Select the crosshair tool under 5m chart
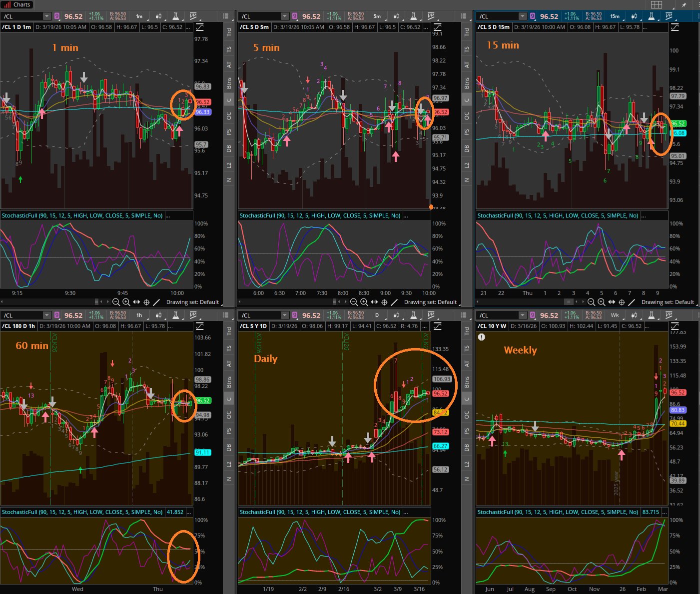This screenshot has height=594, width=700. (x=384, y=302)
